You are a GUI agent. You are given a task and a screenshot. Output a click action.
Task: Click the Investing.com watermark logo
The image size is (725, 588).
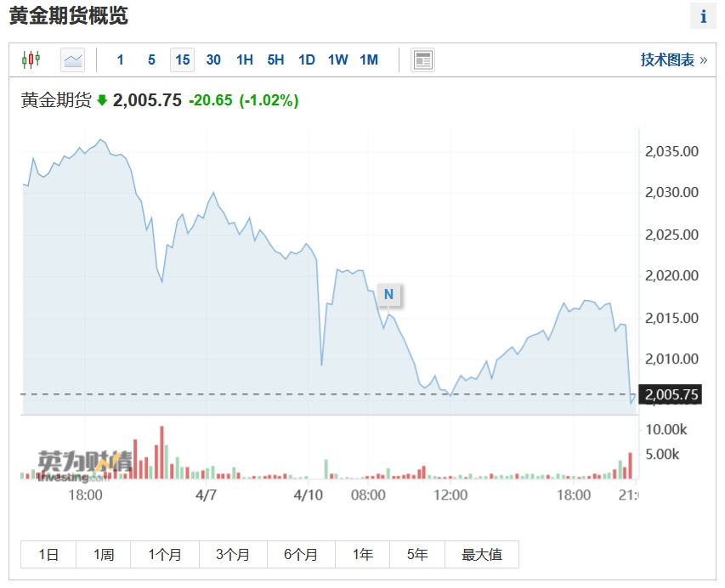tap(85, 466)
